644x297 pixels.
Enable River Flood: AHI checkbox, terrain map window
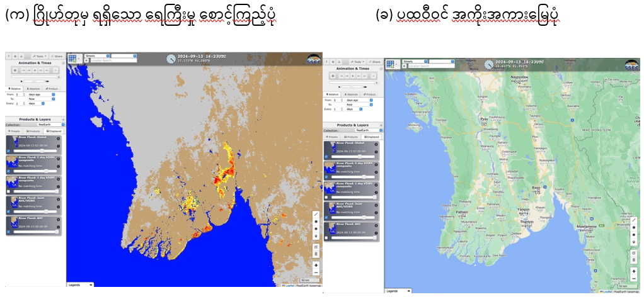click(326, 237)
